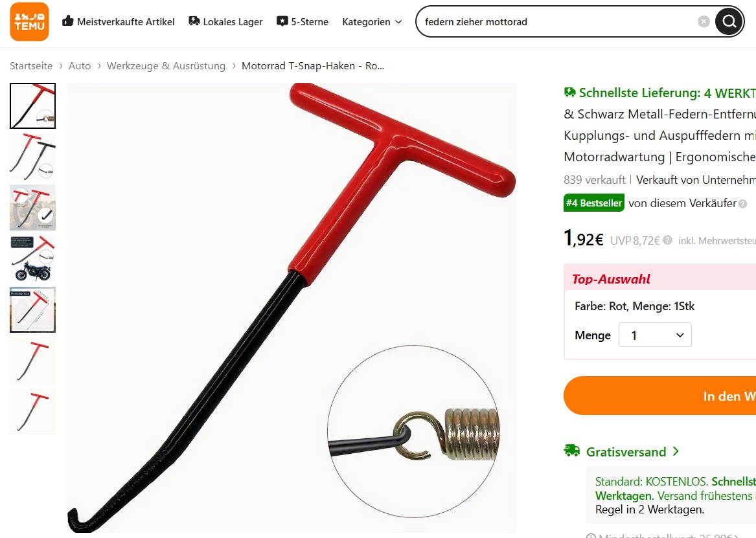756x538 pixels.
Task: Click in the search input field
Action: tap(557, 21)
